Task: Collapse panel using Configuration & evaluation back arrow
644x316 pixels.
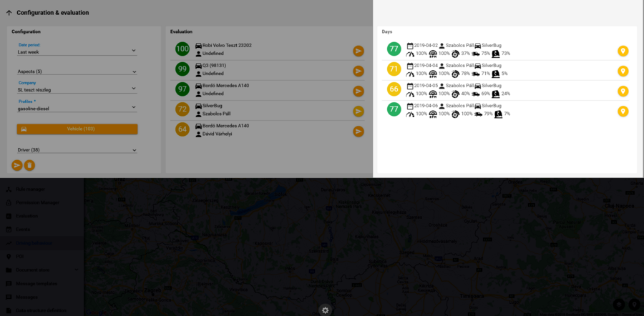Action: click(9, 13)
